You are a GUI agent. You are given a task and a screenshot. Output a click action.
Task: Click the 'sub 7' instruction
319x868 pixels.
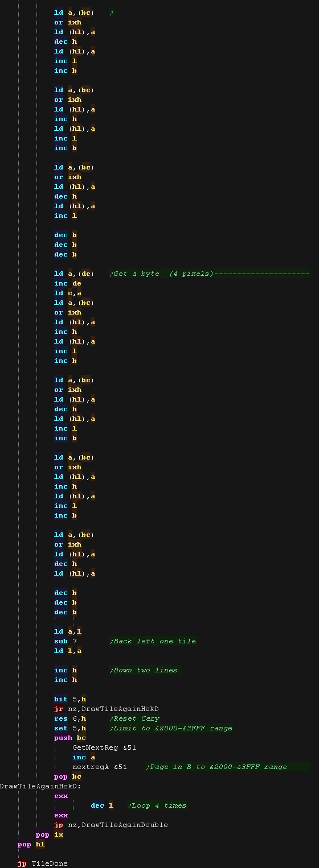click(x=66, y=641)
